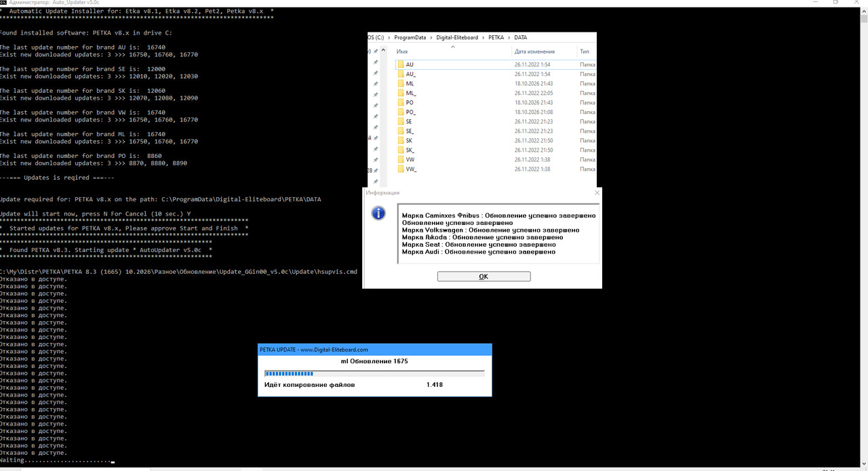Confirm the Информация dialog with OK
868x471 pixels.
coord(484,277)
